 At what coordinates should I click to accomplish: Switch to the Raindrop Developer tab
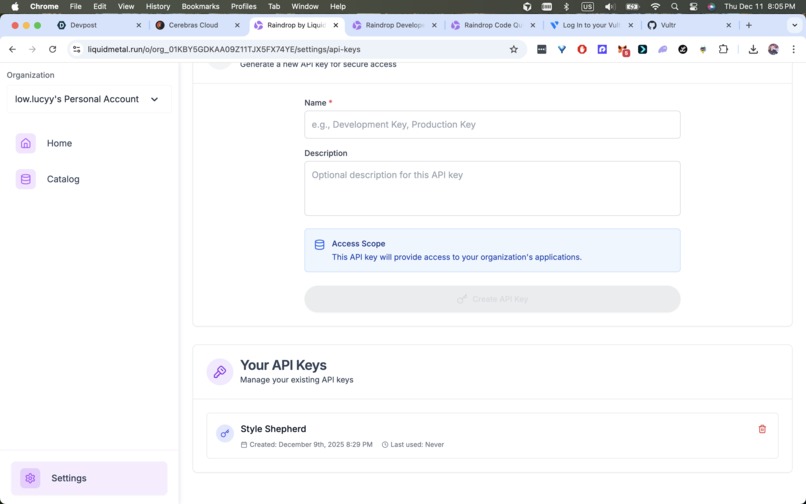click(395, 25)
